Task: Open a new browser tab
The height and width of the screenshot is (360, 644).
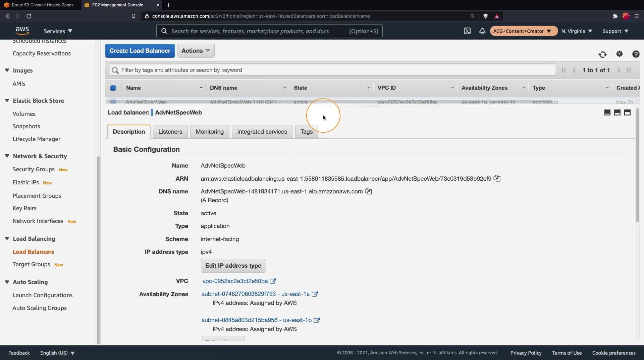Action: pos(169,5)
